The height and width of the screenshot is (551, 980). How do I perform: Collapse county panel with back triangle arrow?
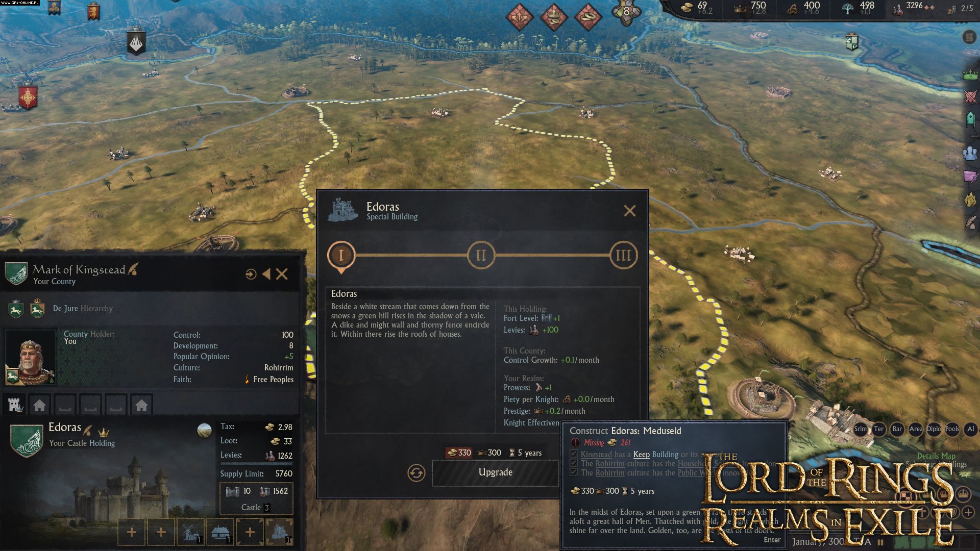point(266,274)
